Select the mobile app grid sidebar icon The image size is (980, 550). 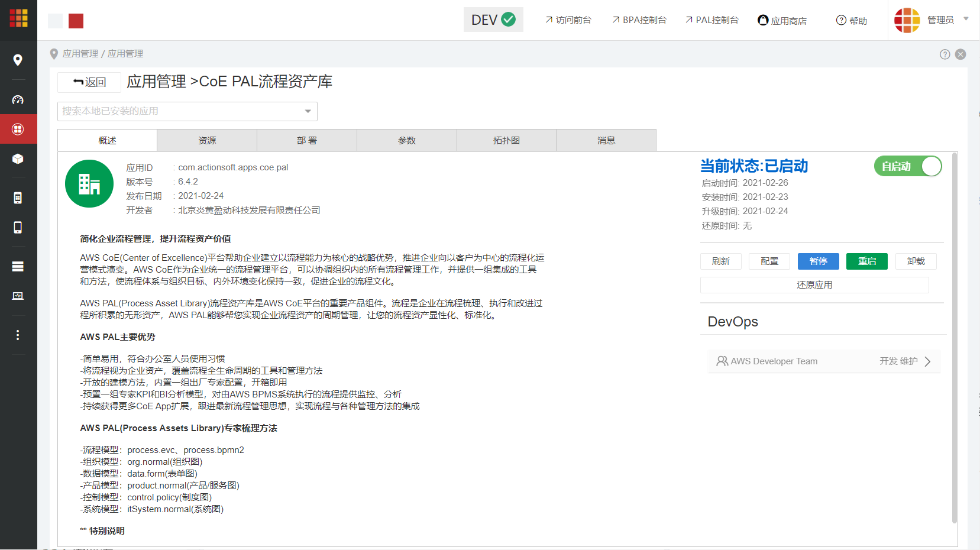(18, 198)
